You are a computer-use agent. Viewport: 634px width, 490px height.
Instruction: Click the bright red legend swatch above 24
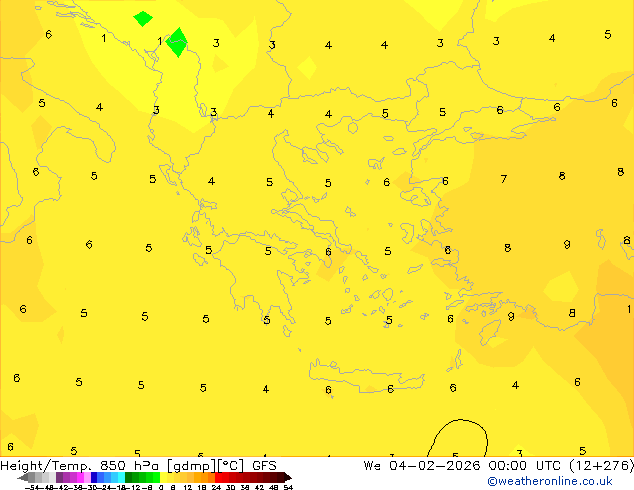(x=218, y=477)
